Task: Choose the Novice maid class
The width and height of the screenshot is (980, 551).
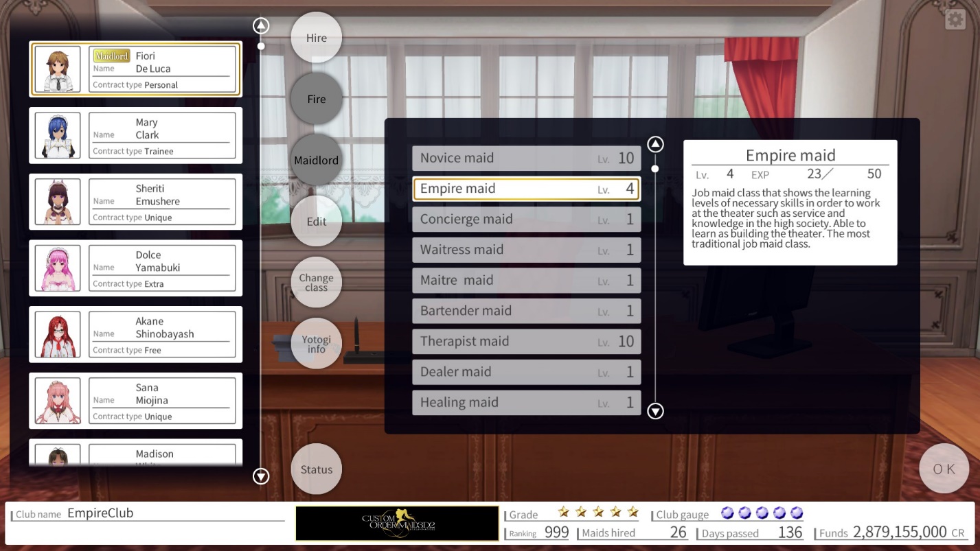Action: coord(526,159)
